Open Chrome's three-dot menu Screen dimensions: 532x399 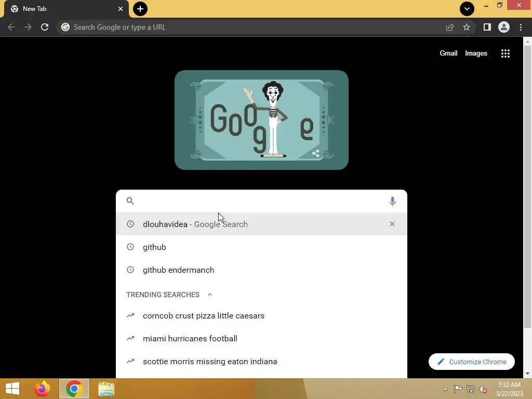point(521,27)
